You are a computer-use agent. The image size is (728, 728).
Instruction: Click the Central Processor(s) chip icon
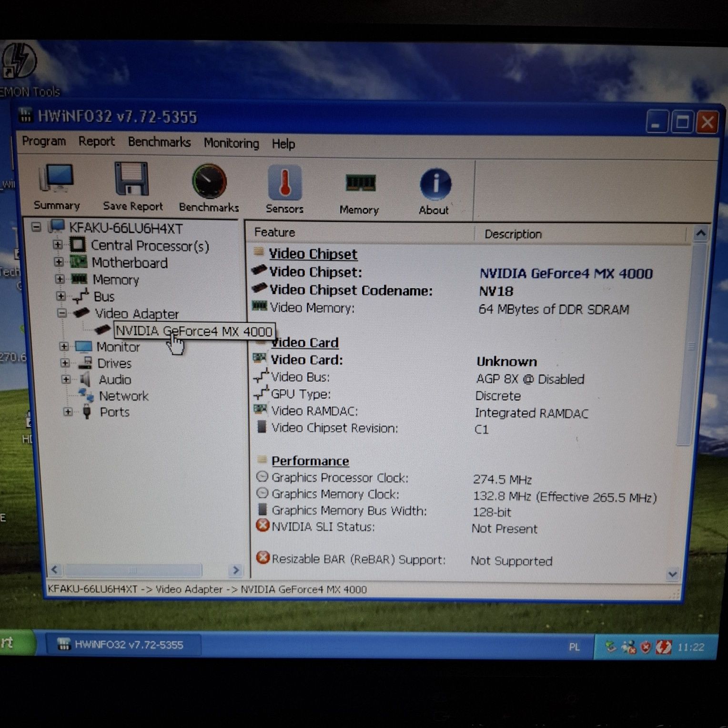click(x=78, y=245)
